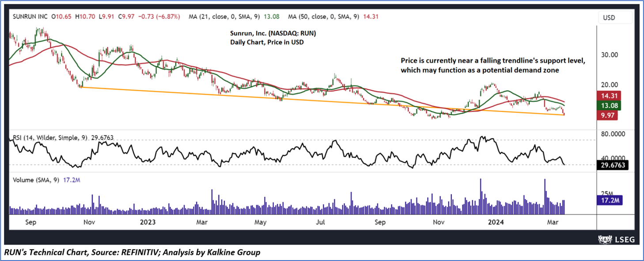The height and width of the screenshot is (261, 644).
Task: Click the red 9.97 last price tag
Action: click(608, 116)
